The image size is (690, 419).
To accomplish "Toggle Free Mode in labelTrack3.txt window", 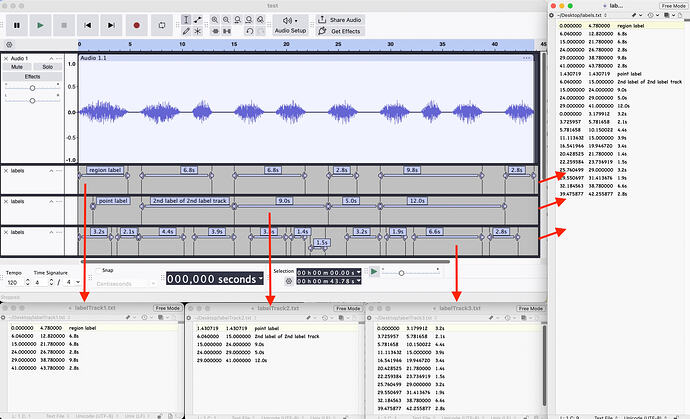I will coord(530,308).
